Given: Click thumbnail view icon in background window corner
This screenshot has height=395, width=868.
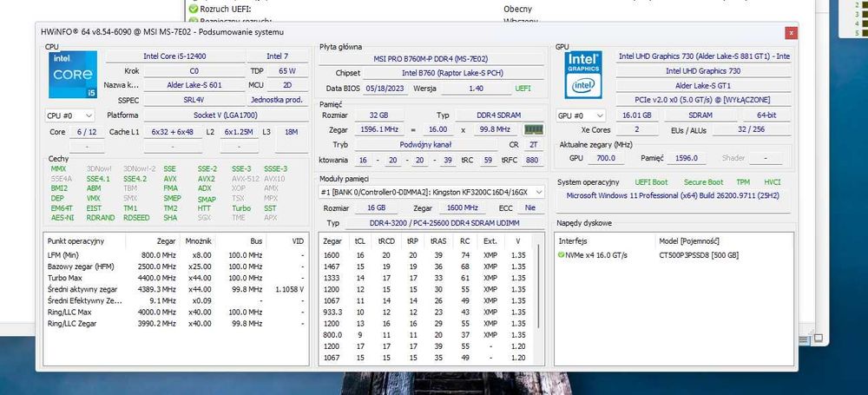Looking at the screenshot, I should 819,338.
